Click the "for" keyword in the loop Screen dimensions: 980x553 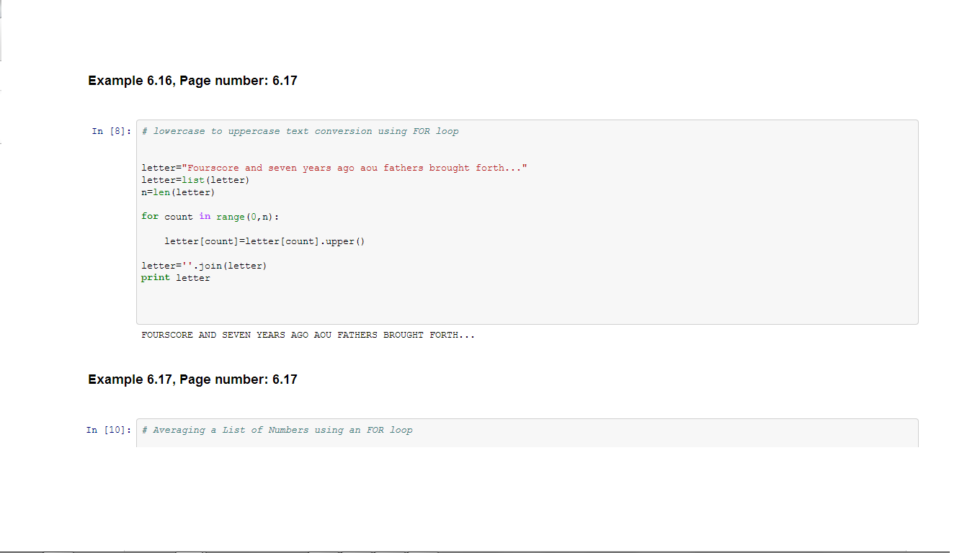click(x=150, y=217)
